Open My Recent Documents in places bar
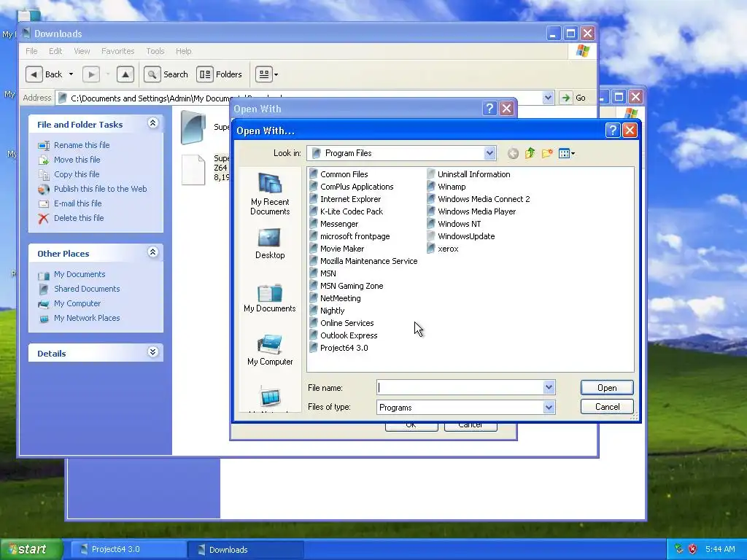 270,194
